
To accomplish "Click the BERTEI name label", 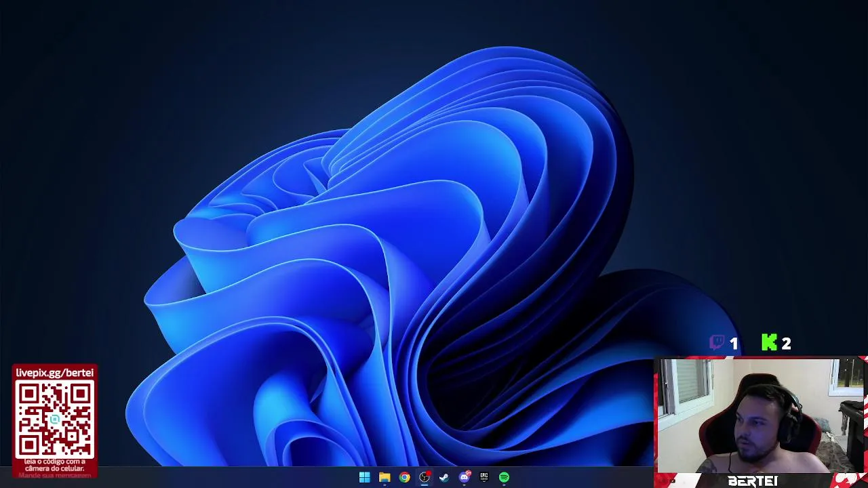I will click(753, 481).
